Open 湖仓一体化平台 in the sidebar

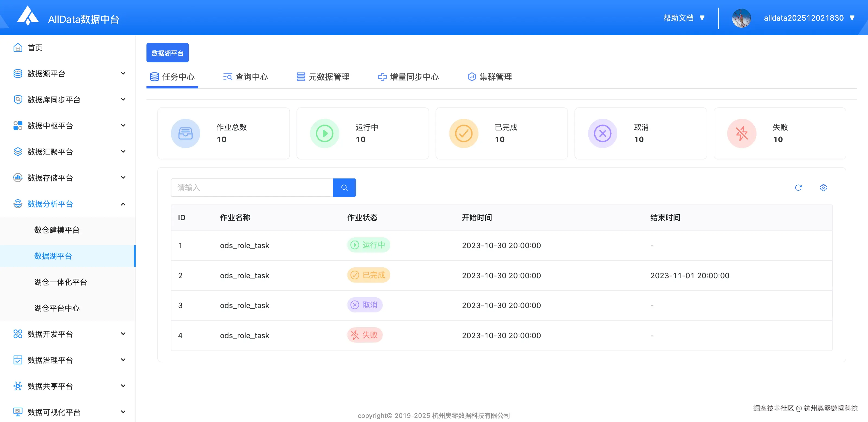61,282
